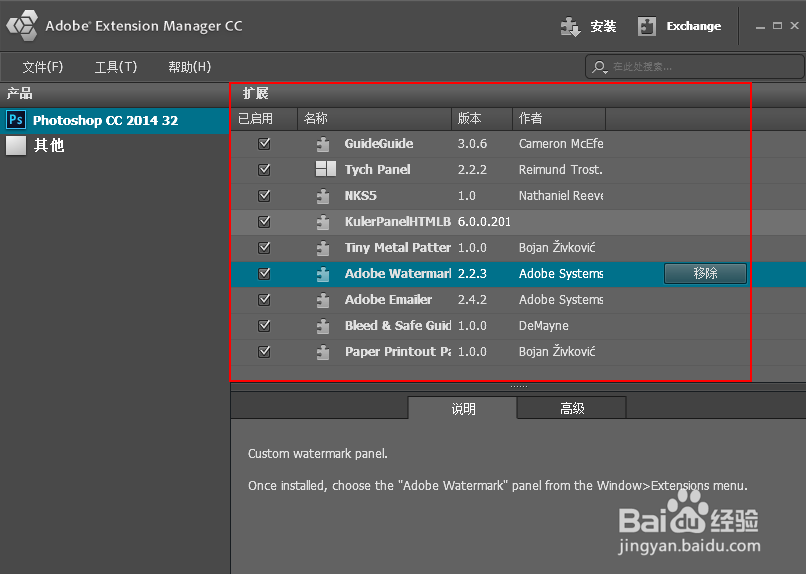Click version 6.0.0.201 cell
Viewport: 806px width, 574px height.
pyautogui.click(x=484, y=221)
